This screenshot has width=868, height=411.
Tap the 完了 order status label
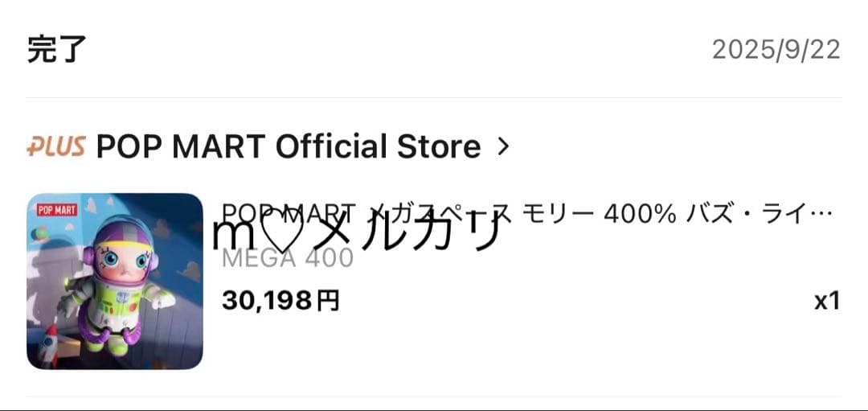click(57, 49)
